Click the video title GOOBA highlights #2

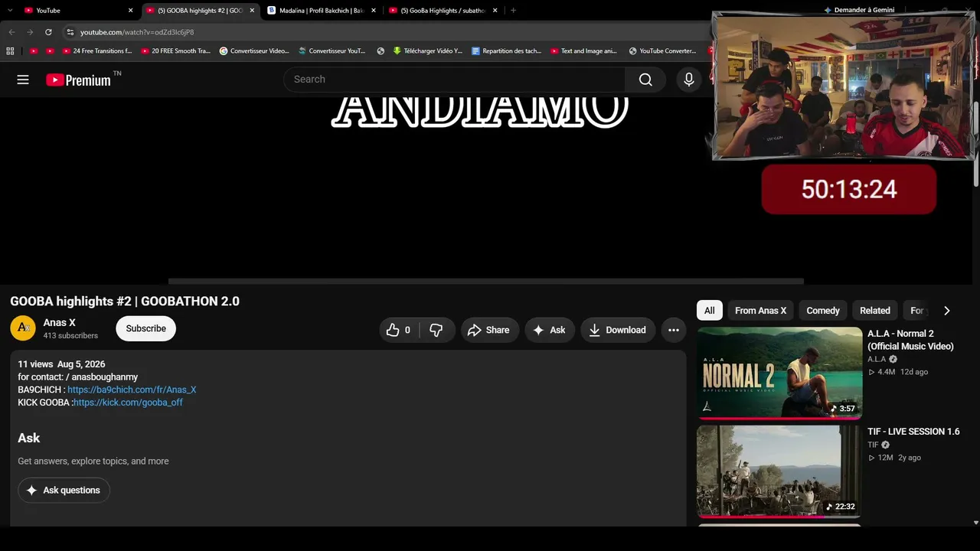pos(125,302)
